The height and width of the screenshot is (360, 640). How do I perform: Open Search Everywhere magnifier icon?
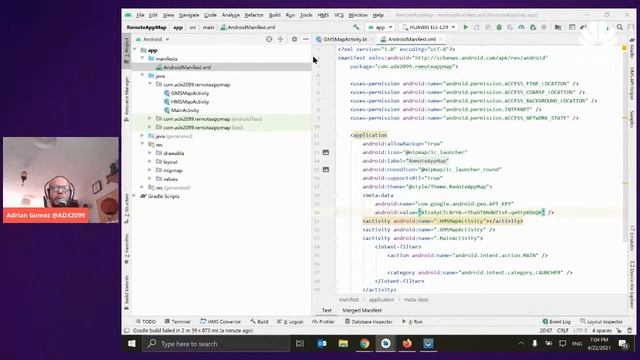pyautogui.click(x=620, y=27)
